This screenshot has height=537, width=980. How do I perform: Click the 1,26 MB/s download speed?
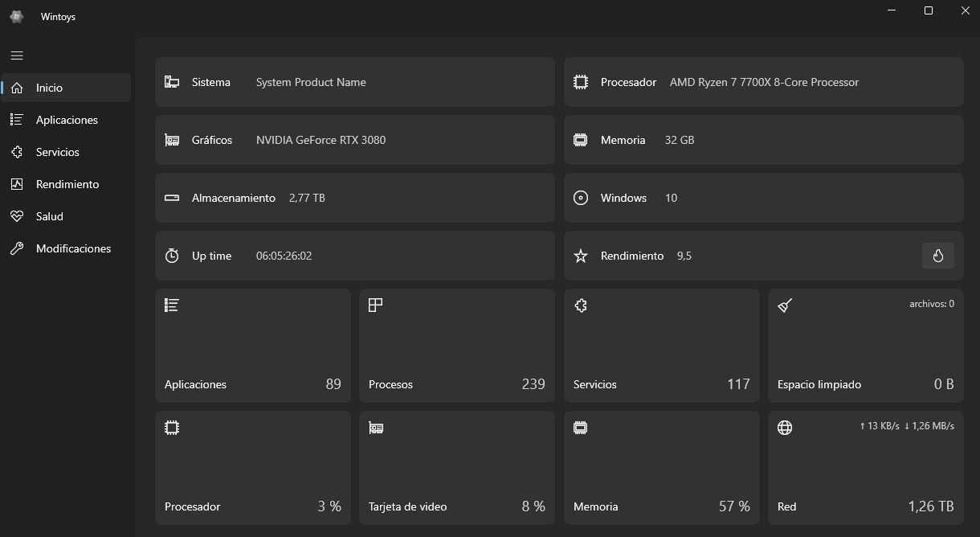point(929,426)
